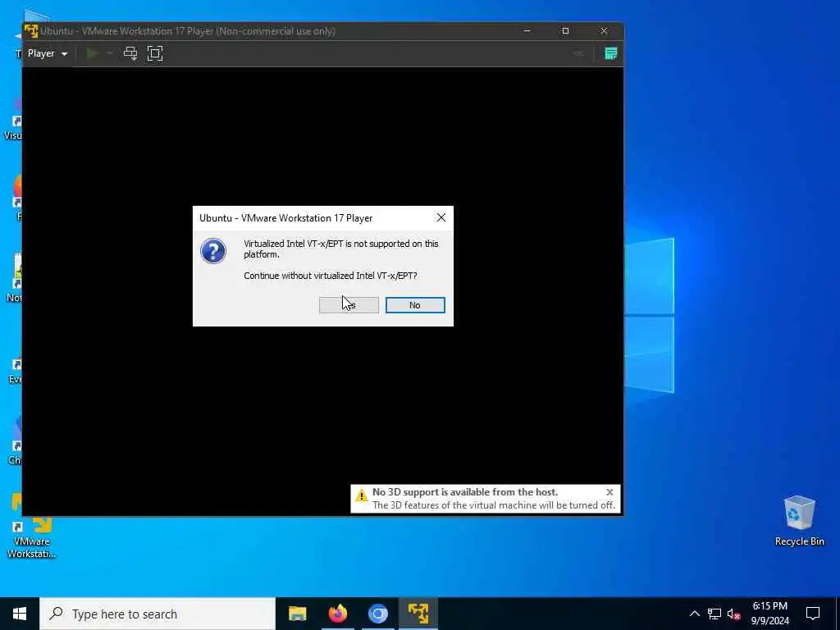The image size is (840, 630).
Task: Open the Player dropdown menu
Action: tap(47, 53)
